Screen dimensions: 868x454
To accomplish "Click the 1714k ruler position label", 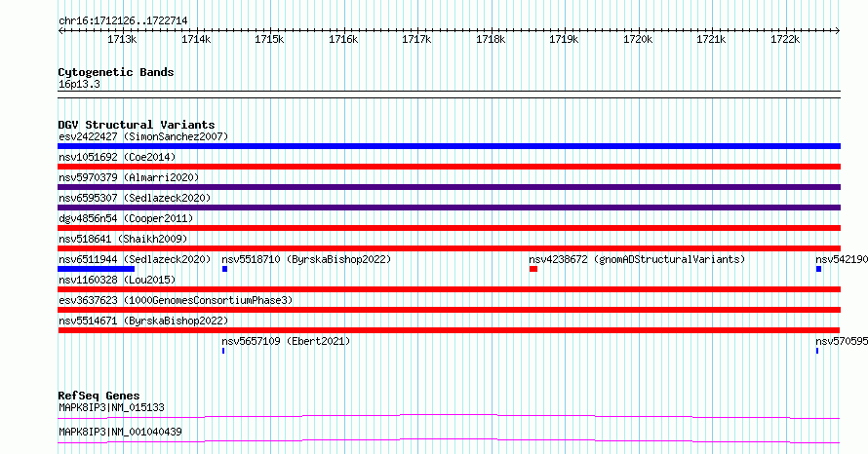I will 196,39.
